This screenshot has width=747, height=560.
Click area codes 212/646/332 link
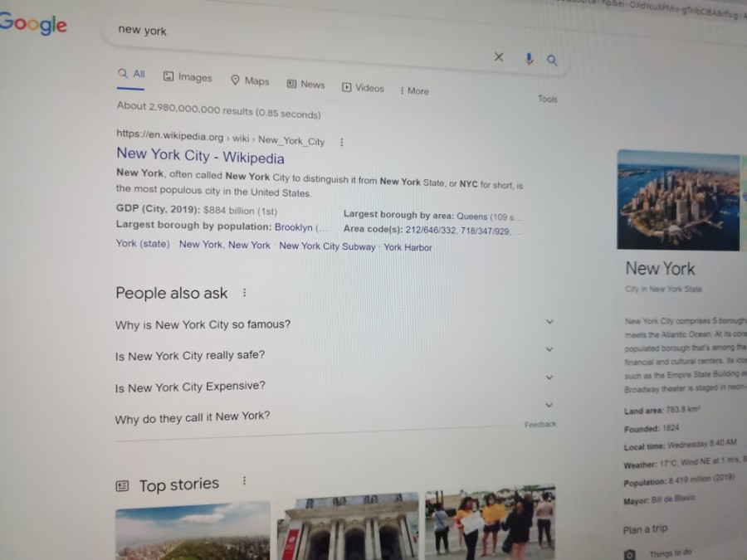[431, 230]
